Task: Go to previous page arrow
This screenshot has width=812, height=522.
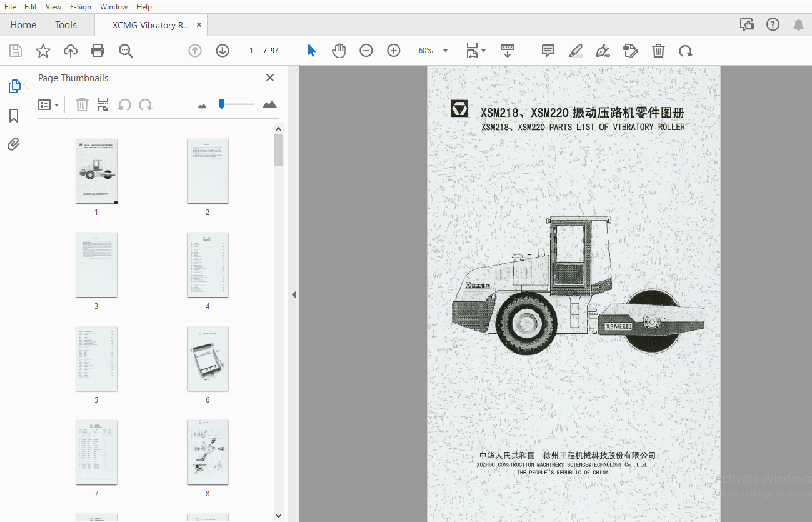Action: coord(195,51)
